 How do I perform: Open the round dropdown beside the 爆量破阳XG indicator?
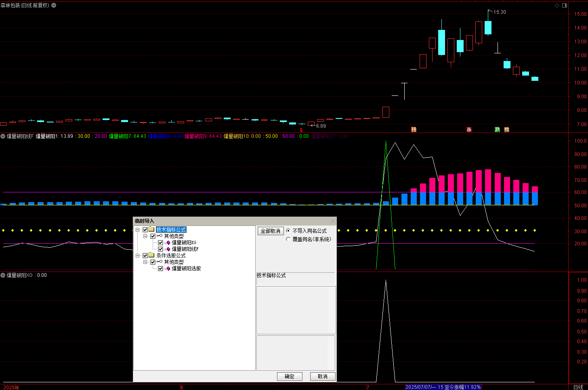click(x=3, y=275)
